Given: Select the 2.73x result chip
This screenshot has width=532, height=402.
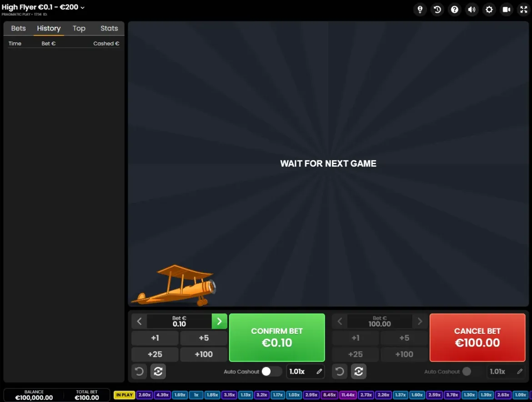Looking at the screenshot, I should click(366, 395).
